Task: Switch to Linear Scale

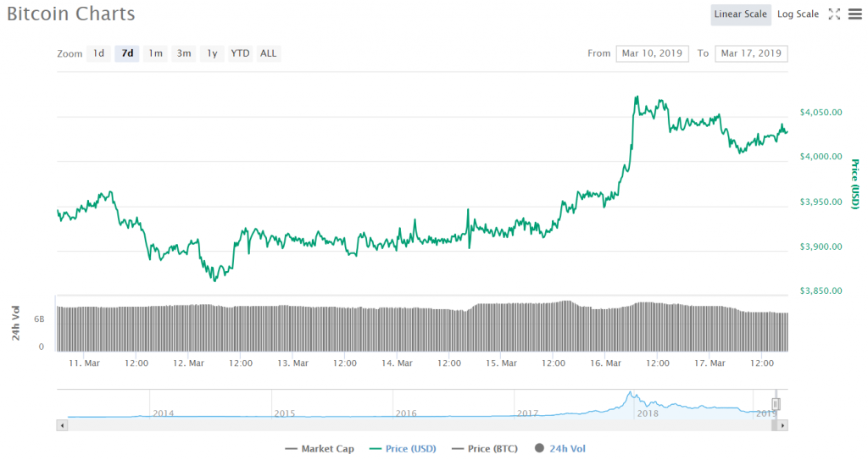Action: pyautogui.click(x=740, y=14)
